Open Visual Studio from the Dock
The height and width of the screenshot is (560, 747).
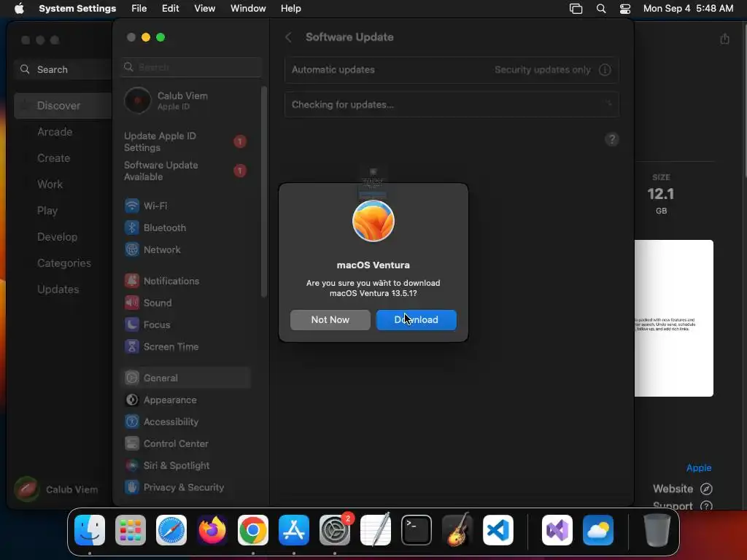557,530
